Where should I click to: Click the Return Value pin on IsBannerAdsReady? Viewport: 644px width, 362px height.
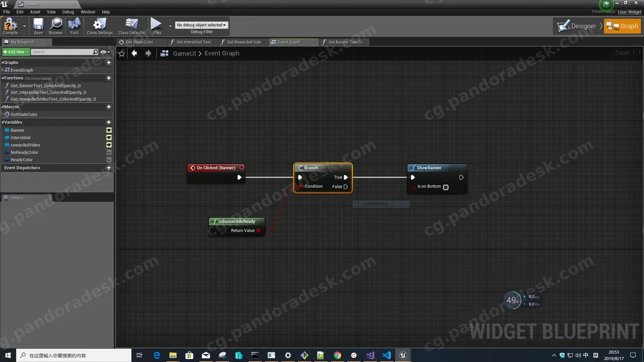[259, 231]
